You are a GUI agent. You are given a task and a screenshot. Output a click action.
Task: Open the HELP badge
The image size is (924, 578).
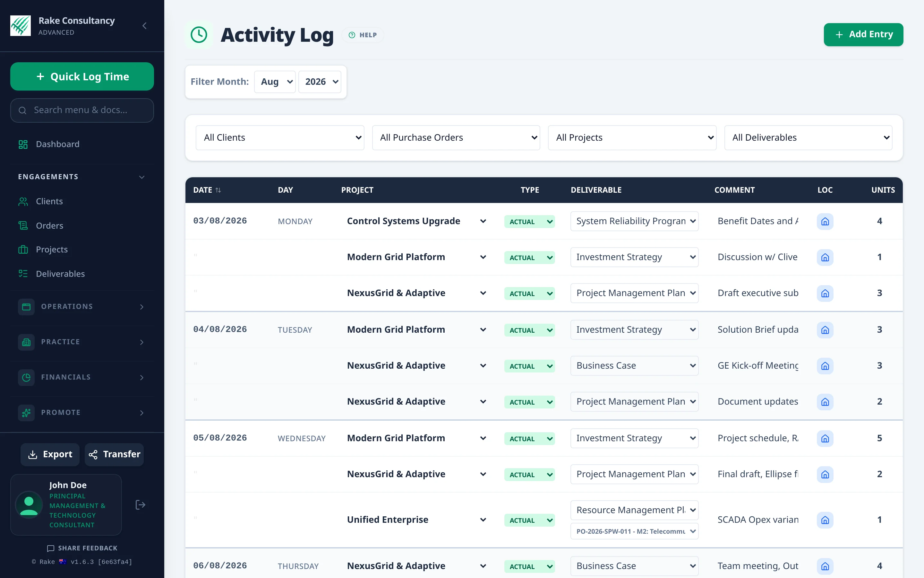(363, 35)
